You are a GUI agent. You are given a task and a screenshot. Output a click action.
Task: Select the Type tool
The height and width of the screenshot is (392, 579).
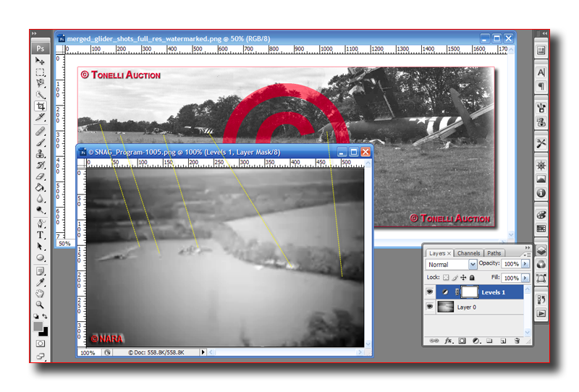click(x=41, y=235)
